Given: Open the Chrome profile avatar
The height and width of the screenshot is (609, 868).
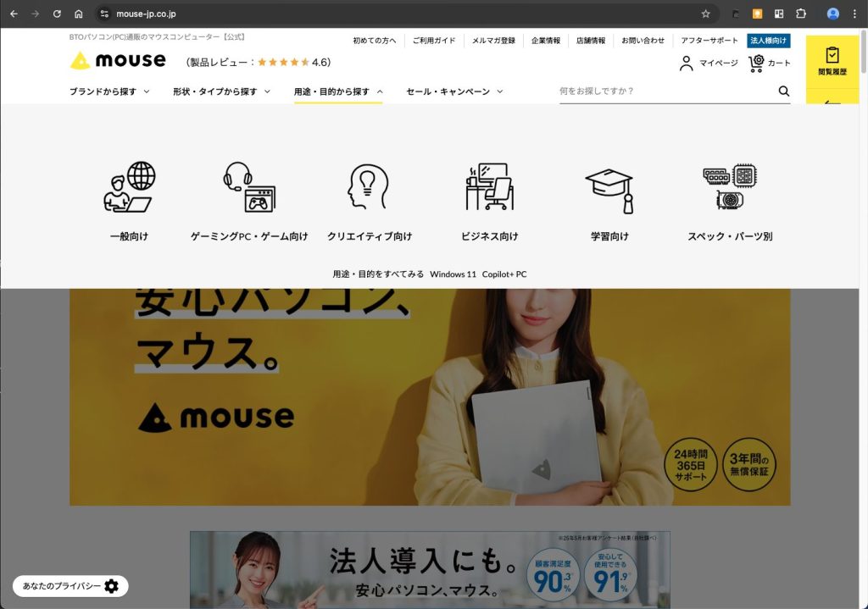Looking at the screenshot, I should pos(832,14).
